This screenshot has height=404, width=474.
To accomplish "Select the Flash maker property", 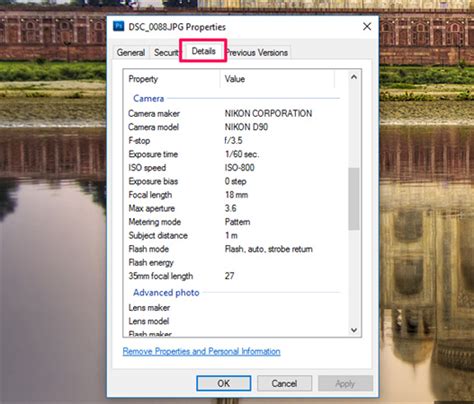I will (x=150, y=334).
